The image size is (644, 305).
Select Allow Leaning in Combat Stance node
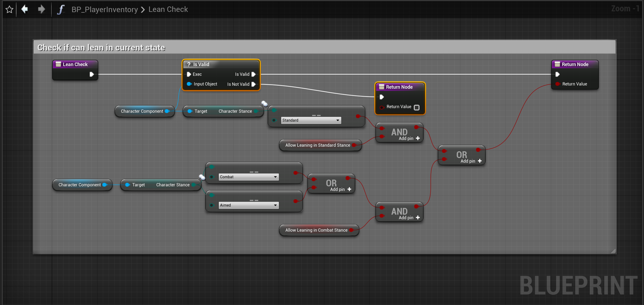click(x=316, y=230)
